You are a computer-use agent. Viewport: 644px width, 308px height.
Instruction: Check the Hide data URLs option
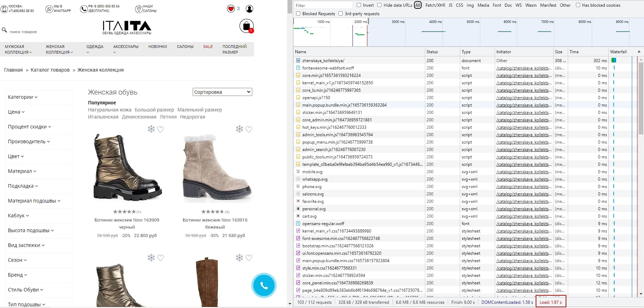[x=379, y=5]
